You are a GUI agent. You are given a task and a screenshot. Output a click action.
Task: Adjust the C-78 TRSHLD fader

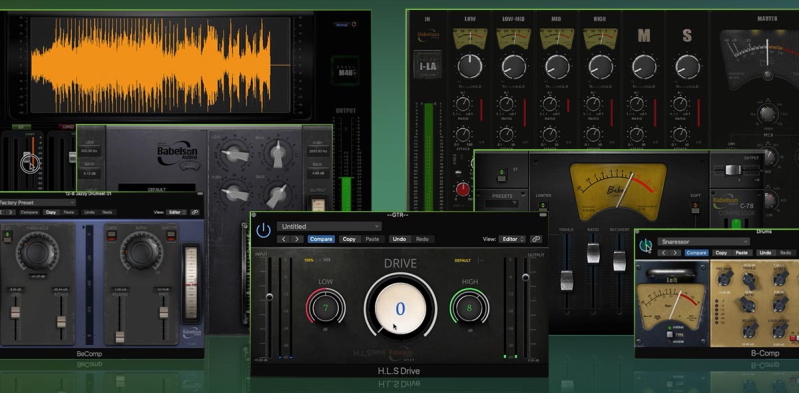(x=567, y=281)
